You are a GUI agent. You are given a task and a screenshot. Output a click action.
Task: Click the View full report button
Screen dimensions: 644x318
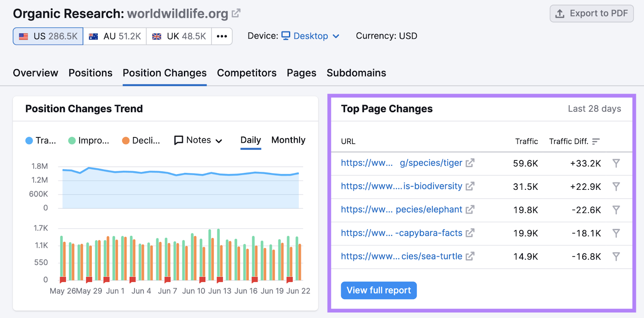pos(378,291)
